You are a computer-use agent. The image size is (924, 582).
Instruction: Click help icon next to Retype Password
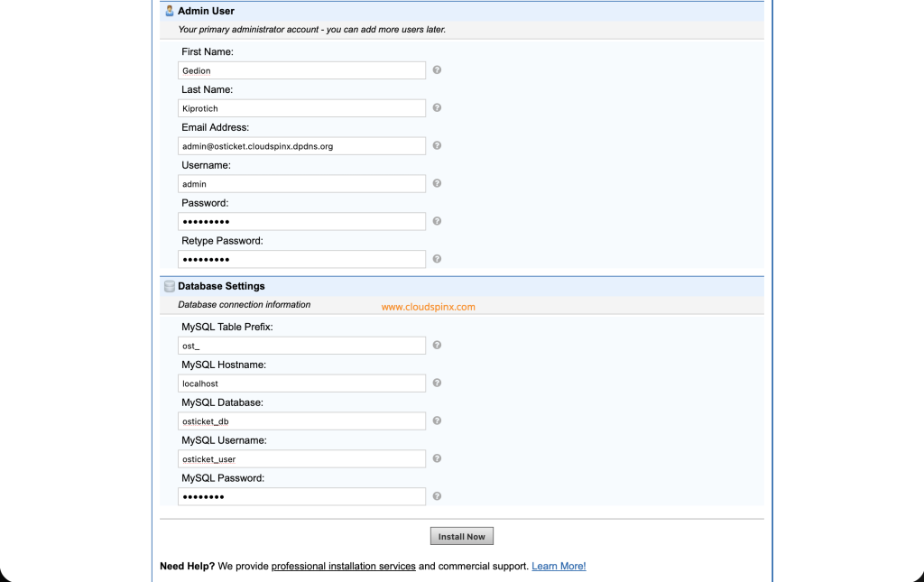pos(437,259)
